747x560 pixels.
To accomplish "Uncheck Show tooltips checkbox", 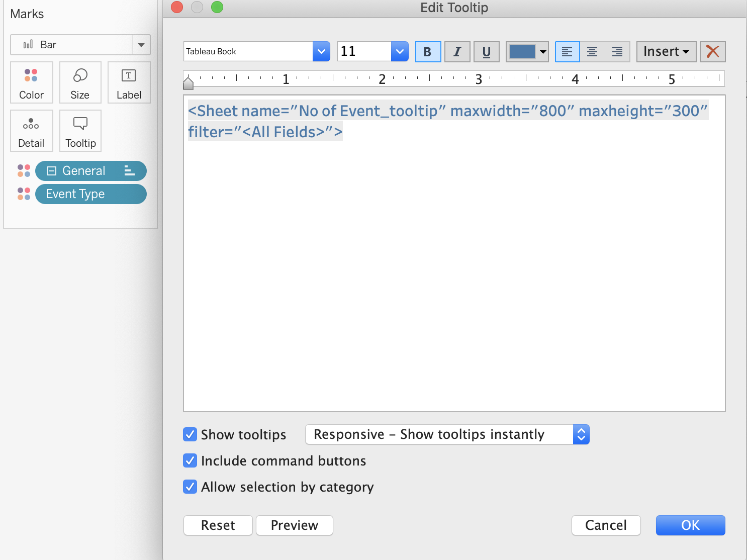I will point(190,434).
